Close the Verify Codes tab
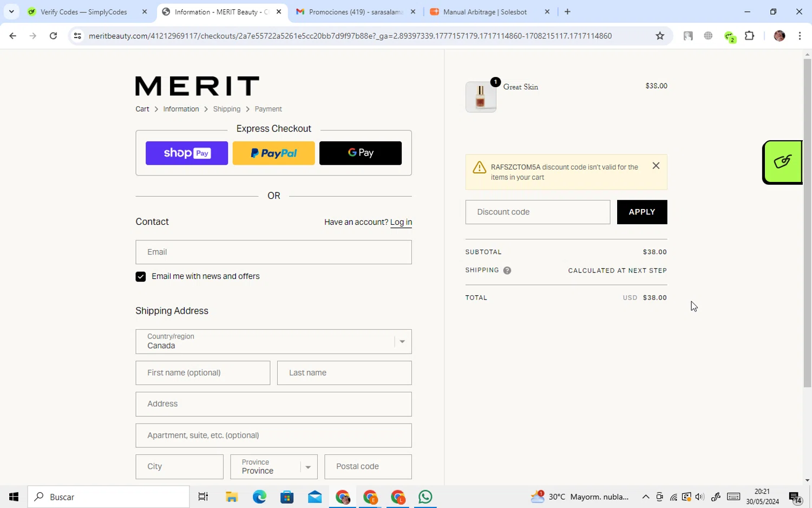 point(145,11)
